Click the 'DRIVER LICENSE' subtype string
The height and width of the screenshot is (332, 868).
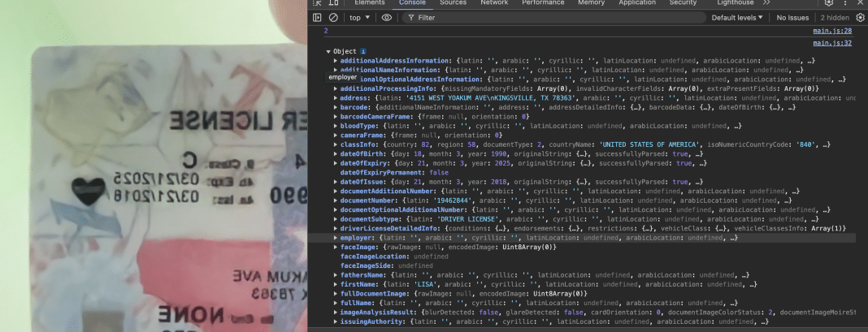click(467, 219)
